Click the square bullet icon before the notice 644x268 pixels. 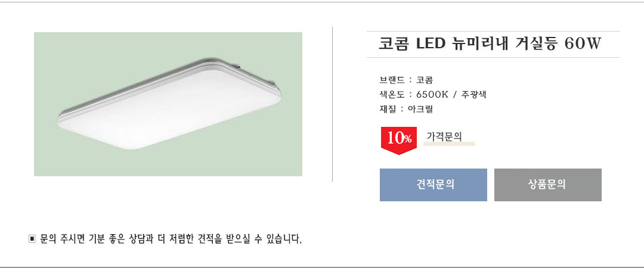coord(32,239)
